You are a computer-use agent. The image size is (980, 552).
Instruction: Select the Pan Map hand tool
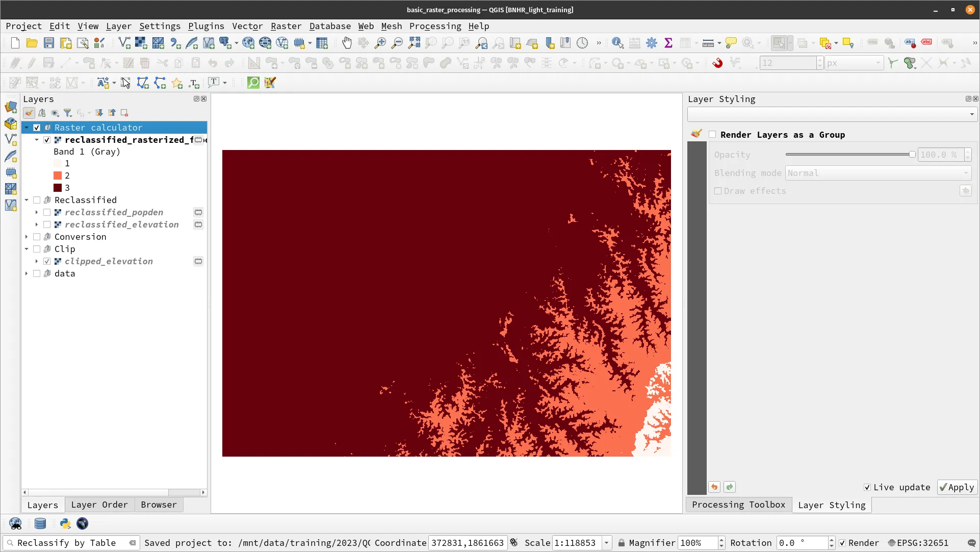pos(347,43)
